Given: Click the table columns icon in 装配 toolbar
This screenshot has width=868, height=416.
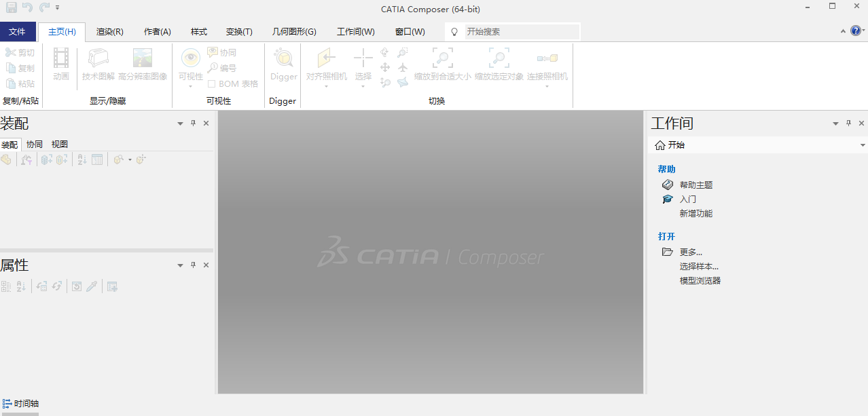Looking at the screenshot, I should [97, 159].
